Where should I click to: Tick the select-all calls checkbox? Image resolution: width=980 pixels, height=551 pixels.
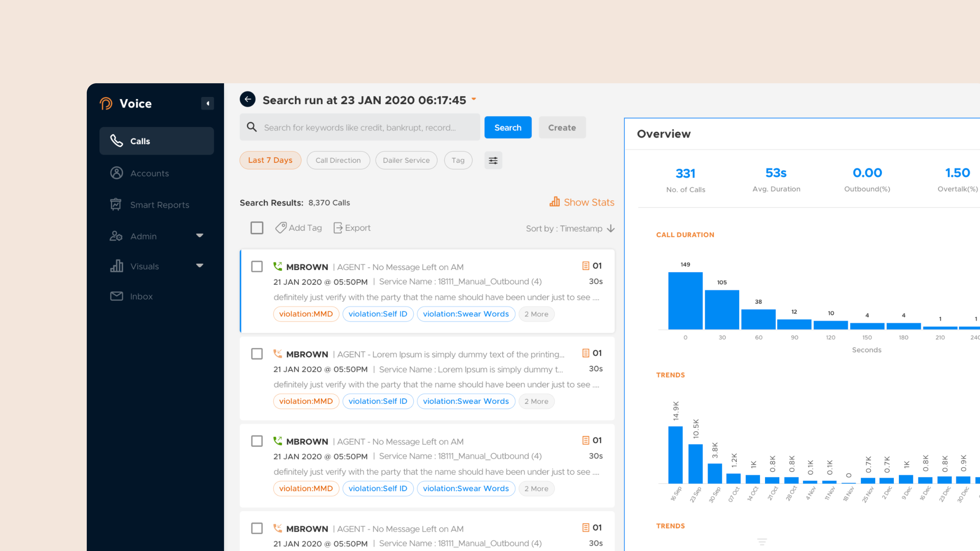pos(257,228)
